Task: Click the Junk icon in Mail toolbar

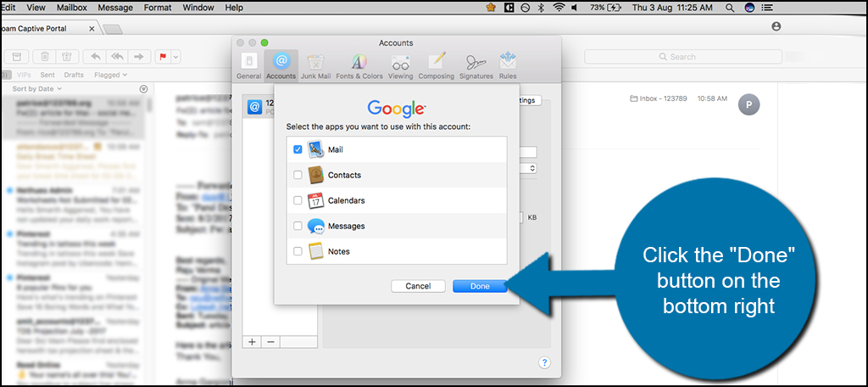Action: (x=66, y=57)
